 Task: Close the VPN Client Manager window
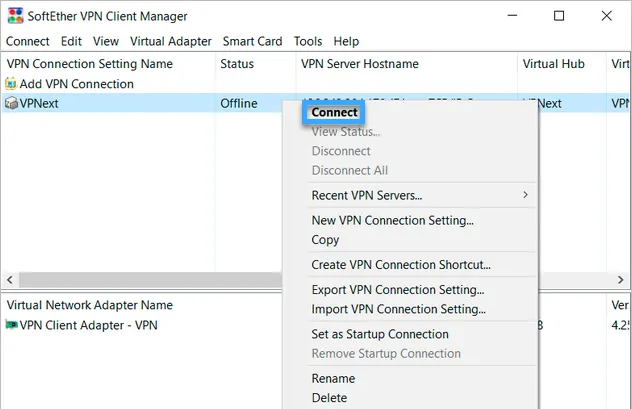(607, 16)
